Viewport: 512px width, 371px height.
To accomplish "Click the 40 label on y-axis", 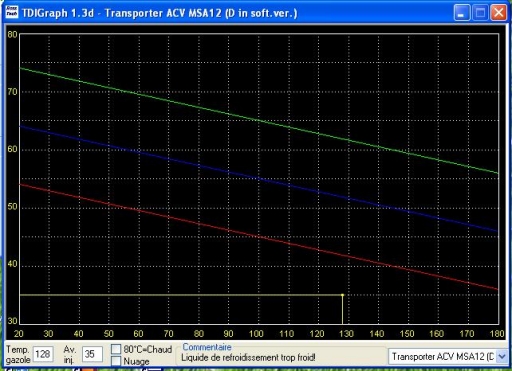I will (x=12, y=264).
